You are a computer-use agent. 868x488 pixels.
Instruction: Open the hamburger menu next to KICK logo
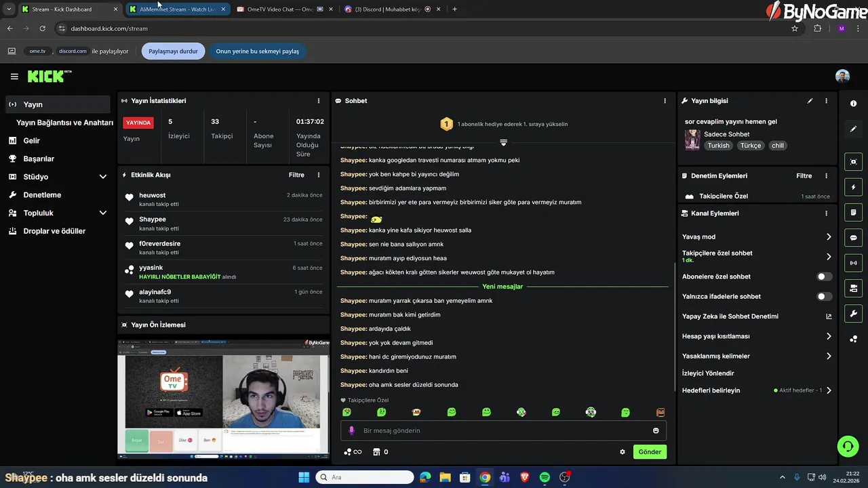14,77
